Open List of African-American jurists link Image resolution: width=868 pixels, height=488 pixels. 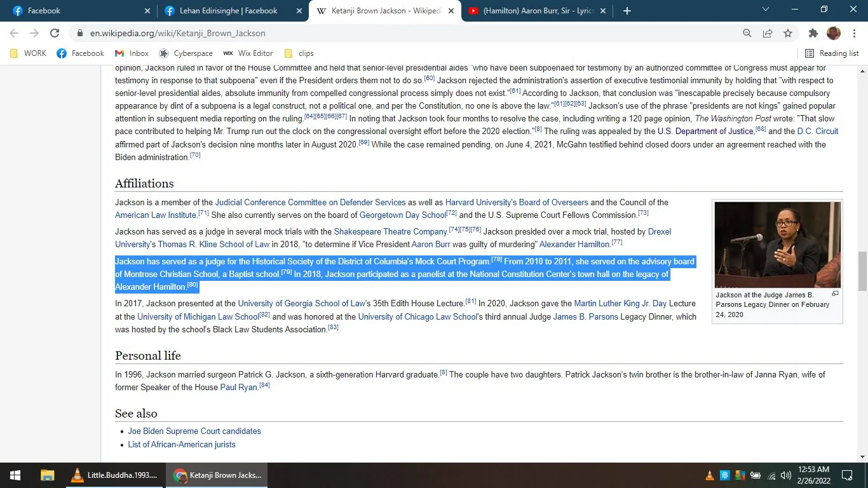[182, 445]
